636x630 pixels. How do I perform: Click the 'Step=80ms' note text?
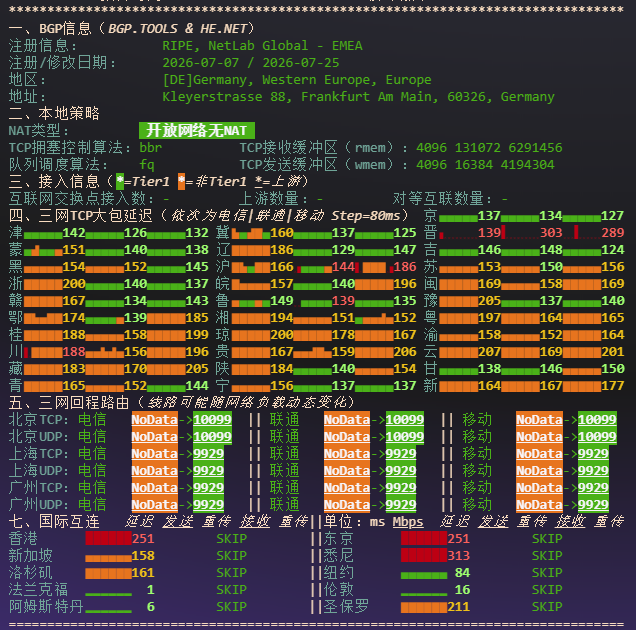click(366, 216)
